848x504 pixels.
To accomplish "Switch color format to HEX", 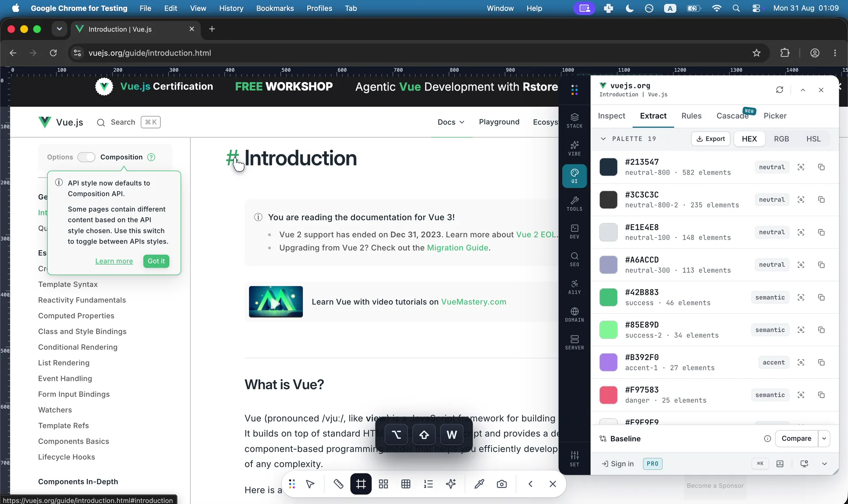I will coord(750,139).
